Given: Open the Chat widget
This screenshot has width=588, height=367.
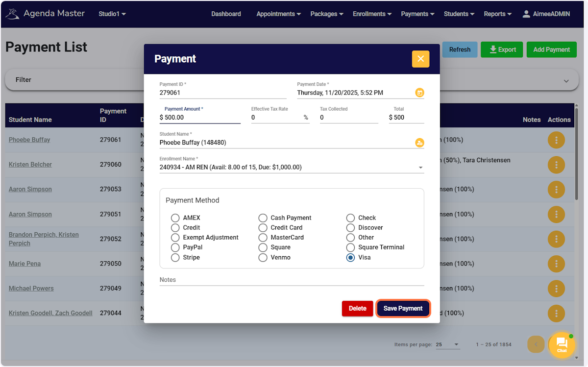Looking at the screenshot, I should pyautogui.click(x=562, y=345).
